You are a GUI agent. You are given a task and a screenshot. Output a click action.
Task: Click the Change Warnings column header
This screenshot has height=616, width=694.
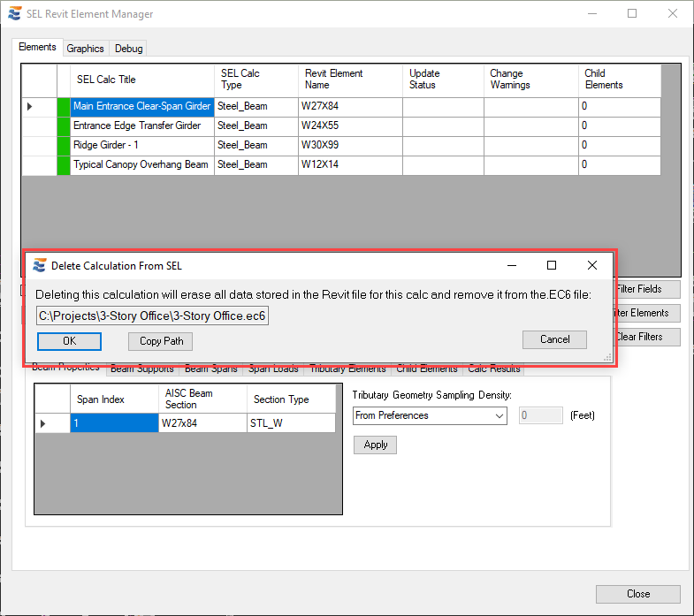click(531, 80)
